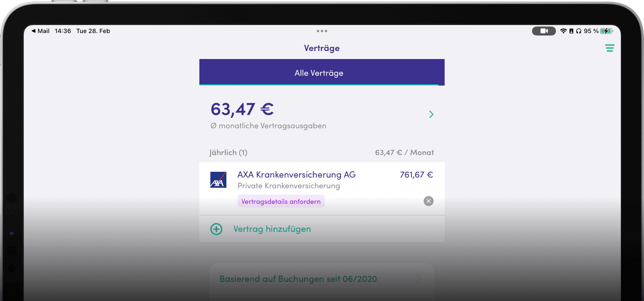The height and width of the screenshot is (301, 644).
Task: Tap the video recording indicator pill
Action: [x=544, y=31]
